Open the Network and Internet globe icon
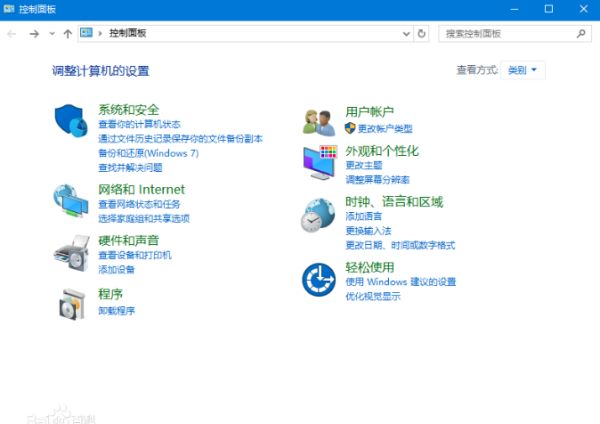600x424 pixels. click(71, 201)
